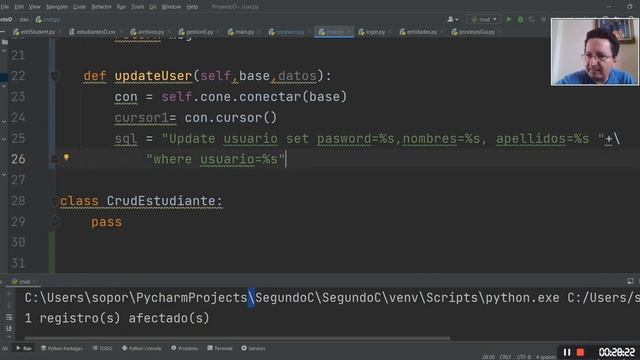Viewport: 640px width, 360px height.
Task: Click line number 22 in gutter
Action: click(x=18, y=76)
